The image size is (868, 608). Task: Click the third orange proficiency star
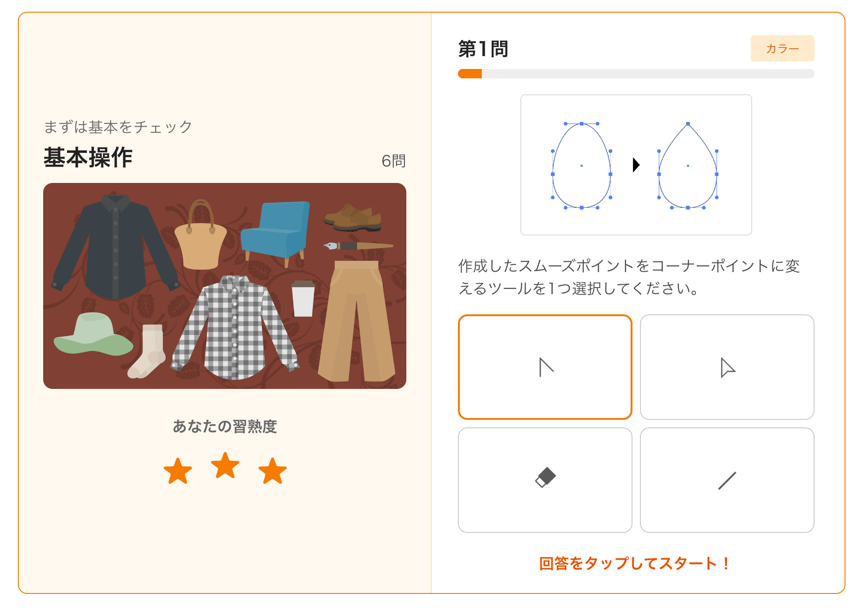point(273,471)
